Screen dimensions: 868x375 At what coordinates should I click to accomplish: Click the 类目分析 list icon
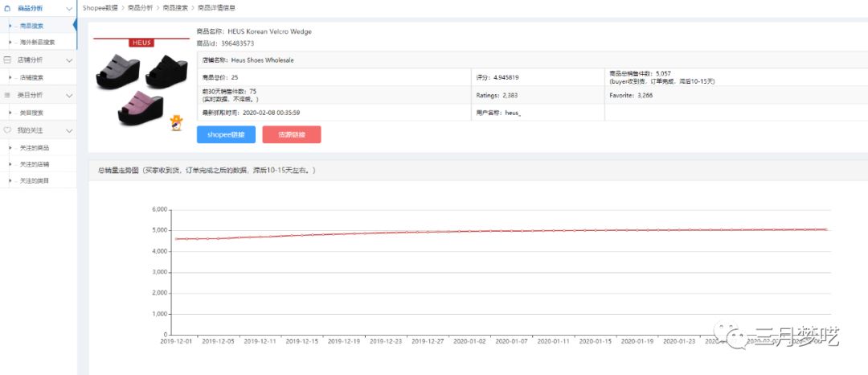point(7,95)
